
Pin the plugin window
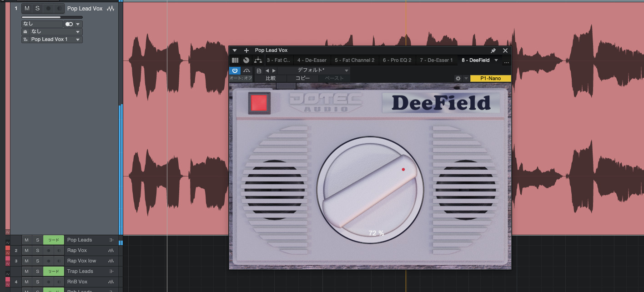(x=493, y=50)
